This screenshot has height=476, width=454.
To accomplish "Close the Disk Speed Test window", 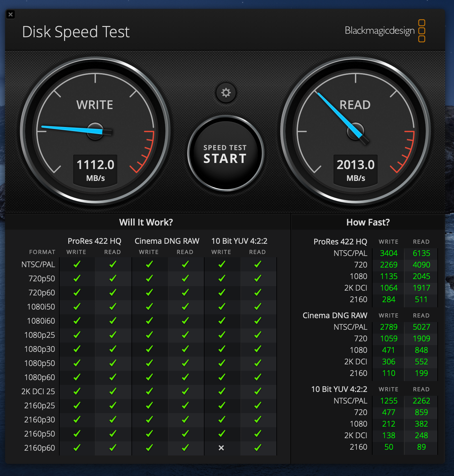I will (x=11, y=14).
